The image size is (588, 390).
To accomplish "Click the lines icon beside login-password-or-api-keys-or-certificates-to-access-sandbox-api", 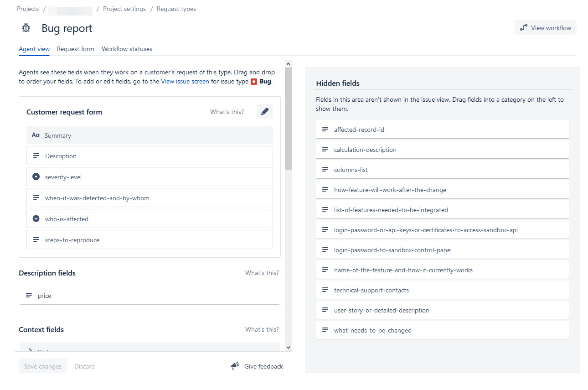I will (x=325, y=230).
